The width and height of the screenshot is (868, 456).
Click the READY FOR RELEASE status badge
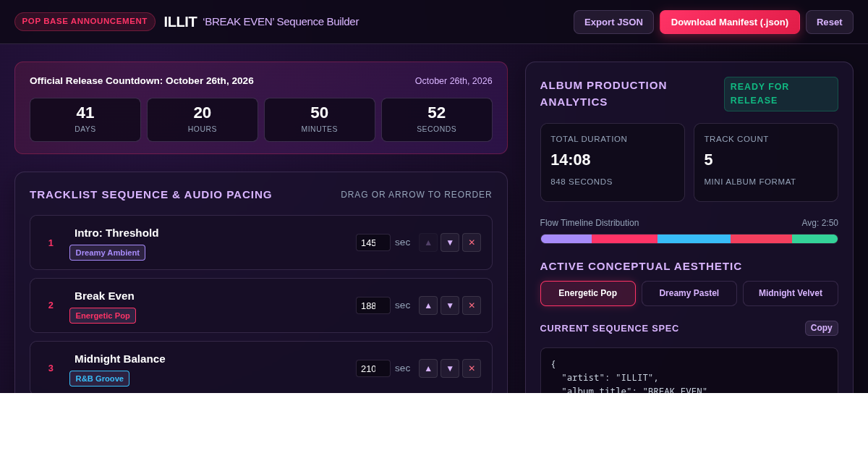tap(781, 94)
